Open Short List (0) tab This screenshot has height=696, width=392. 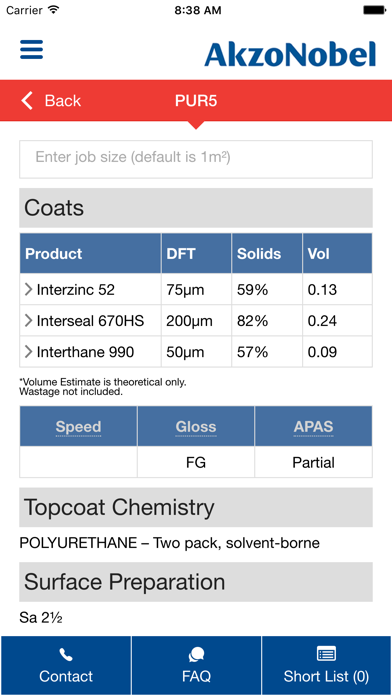tap(326, 665)
